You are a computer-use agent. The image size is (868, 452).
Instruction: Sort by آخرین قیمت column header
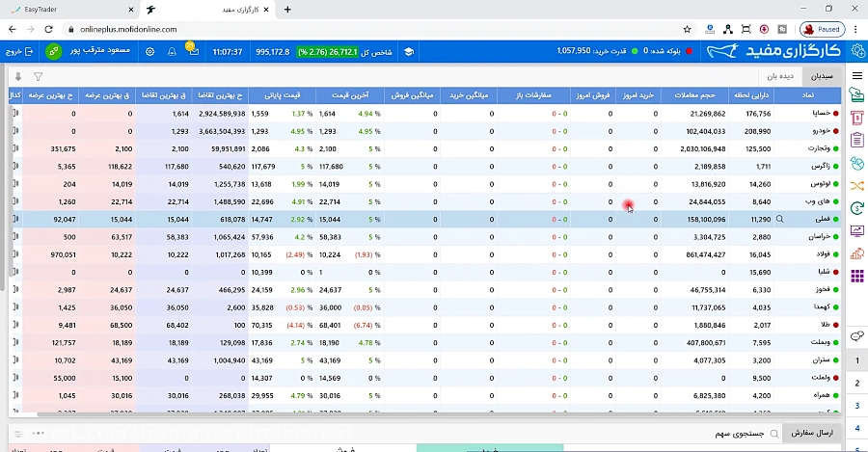(x=350, y=95)
